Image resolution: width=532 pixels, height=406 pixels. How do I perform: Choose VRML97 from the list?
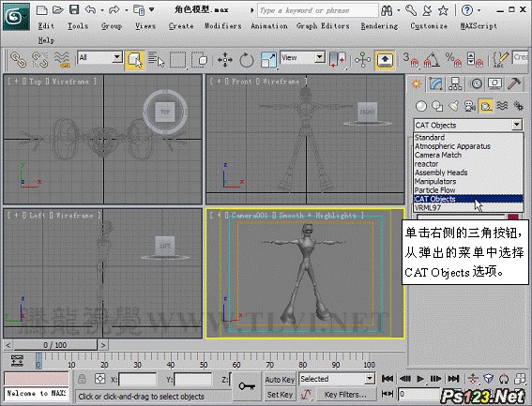point(468,207)
